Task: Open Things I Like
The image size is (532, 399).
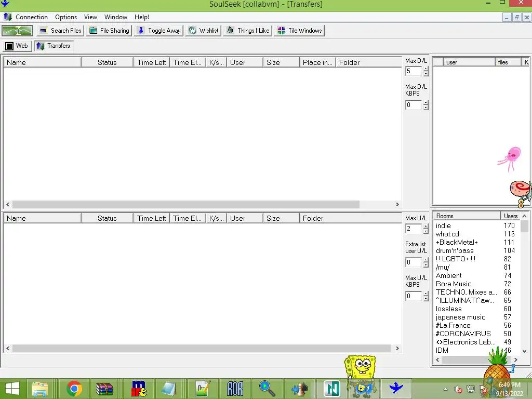Action: coord(248,31)
